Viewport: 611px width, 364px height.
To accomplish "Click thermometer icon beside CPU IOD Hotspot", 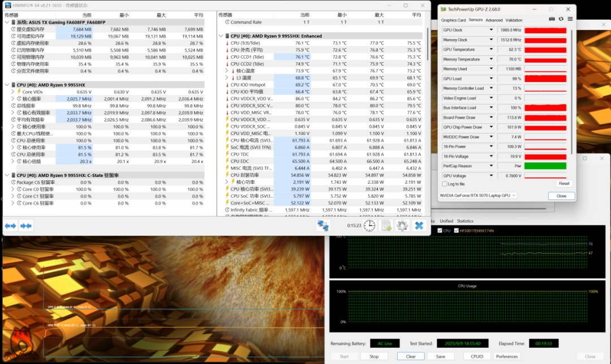I will click(x=227, y=85).
